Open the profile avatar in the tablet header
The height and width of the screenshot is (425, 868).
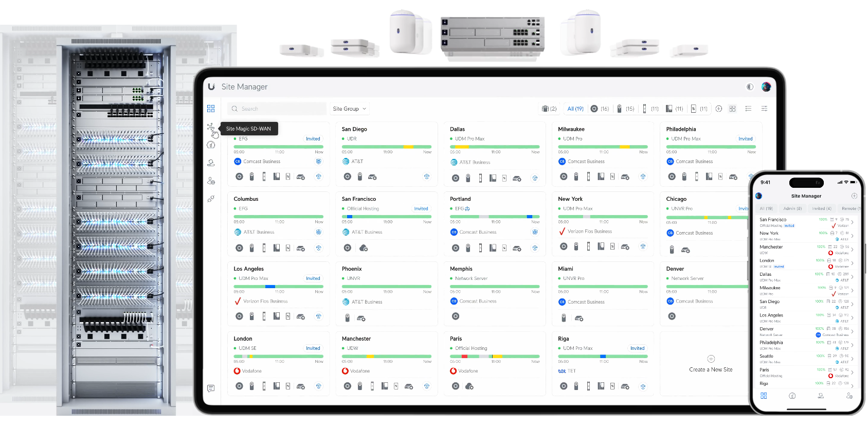(x=766, y=87)
